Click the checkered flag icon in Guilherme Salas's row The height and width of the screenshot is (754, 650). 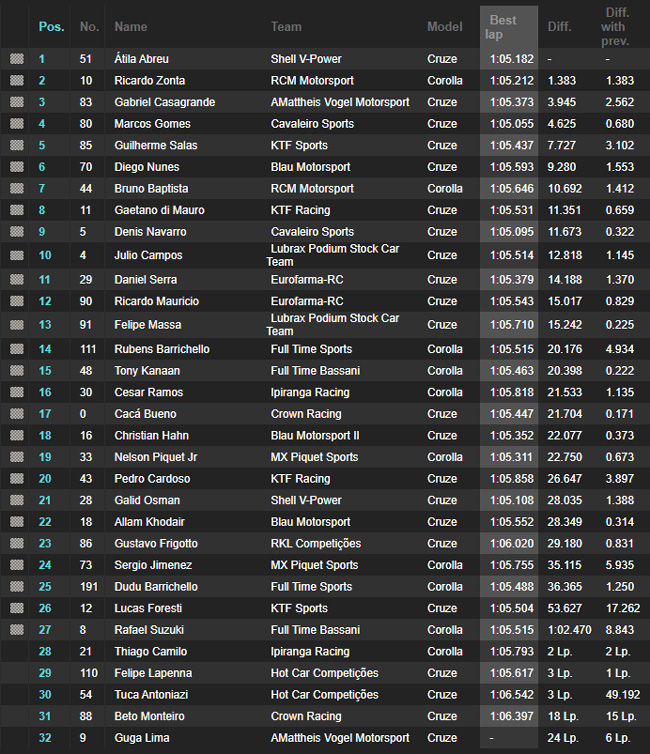17,145
